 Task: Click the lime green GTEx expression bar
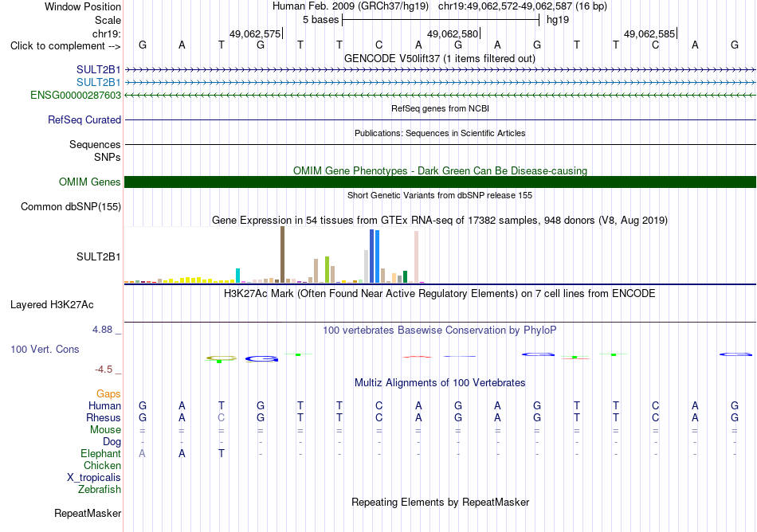click(x=327, y=270)
